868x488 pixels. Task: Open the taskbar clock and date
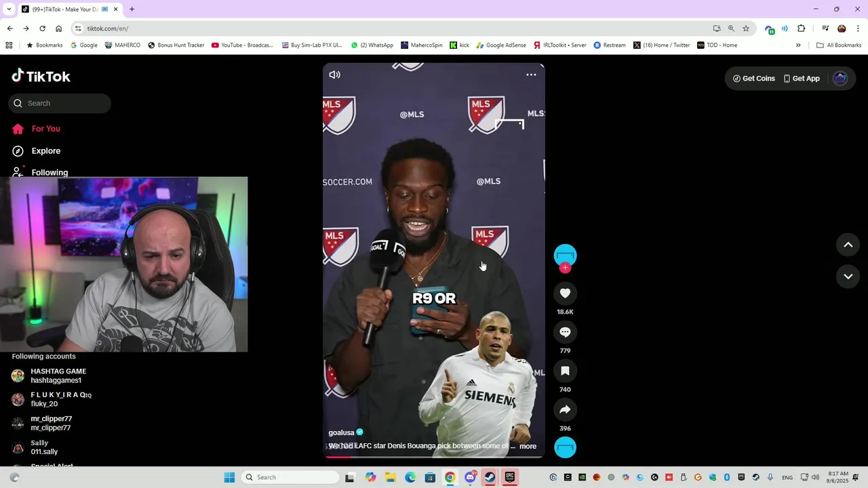838,477
